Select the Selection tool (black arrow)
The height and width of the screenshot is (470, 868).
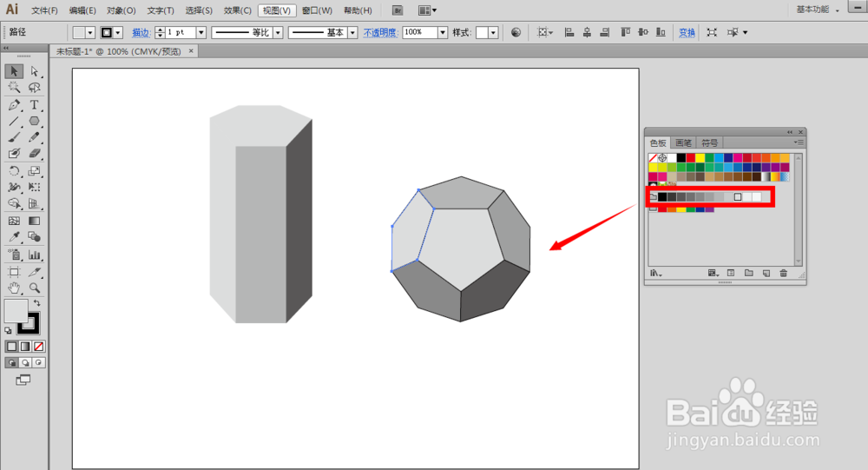pyautogui.click(x=14, y=71)
